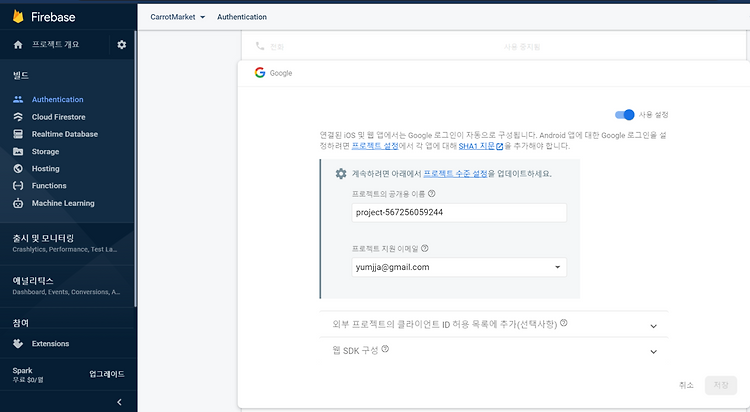Click the 프로젝트 개요 link
The width and height of the screenshot is (750, 412).
(x=55, y=45)
